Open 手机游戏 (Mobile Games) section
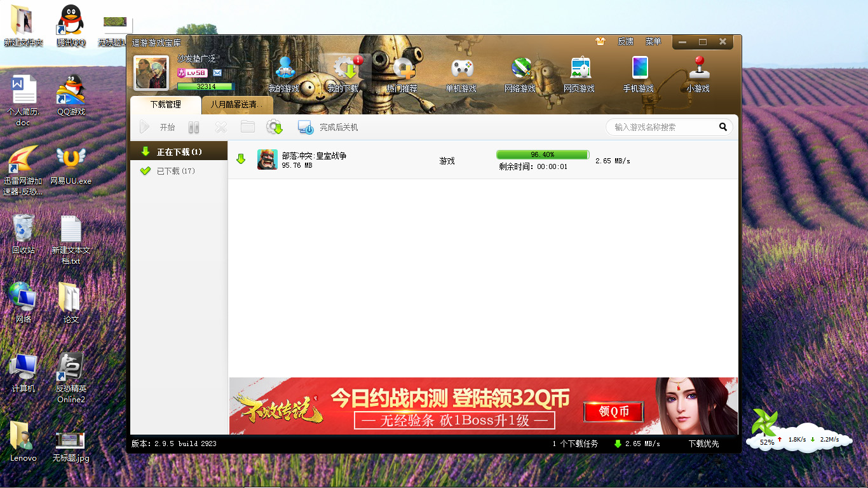This screenshot has height=488, width=868. [639, 76]
